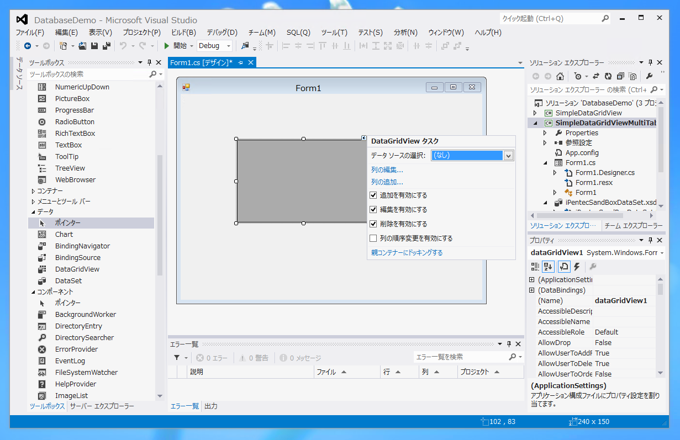Toggle the 追加を有効にする checkbox
The image size is (680, 440).
click(x=373, y=196)
